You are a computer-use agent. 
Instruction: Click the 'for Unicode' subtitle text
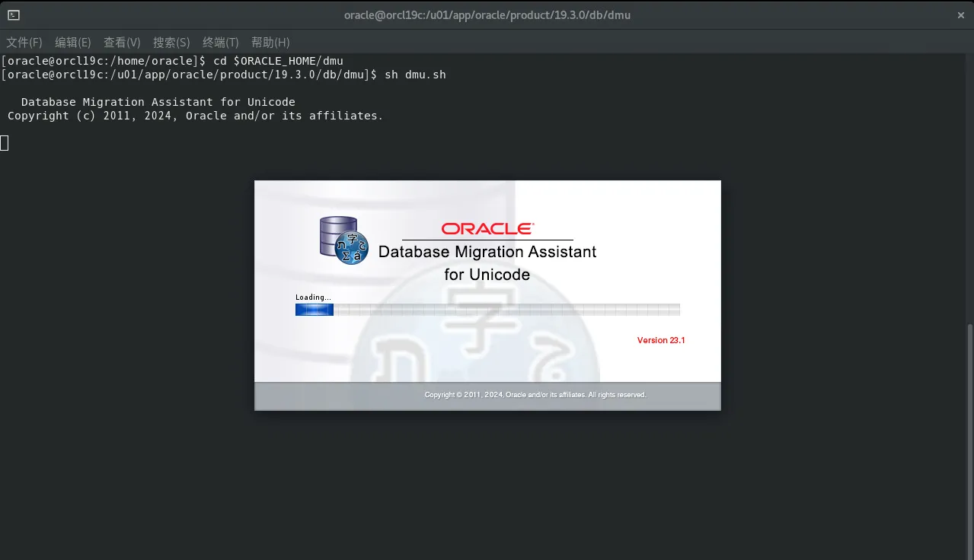[487, 275]
